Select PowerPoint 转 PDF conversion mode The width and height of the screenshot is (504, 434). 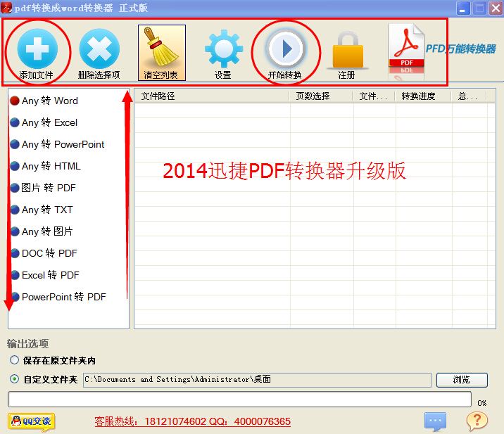point(58,297)
